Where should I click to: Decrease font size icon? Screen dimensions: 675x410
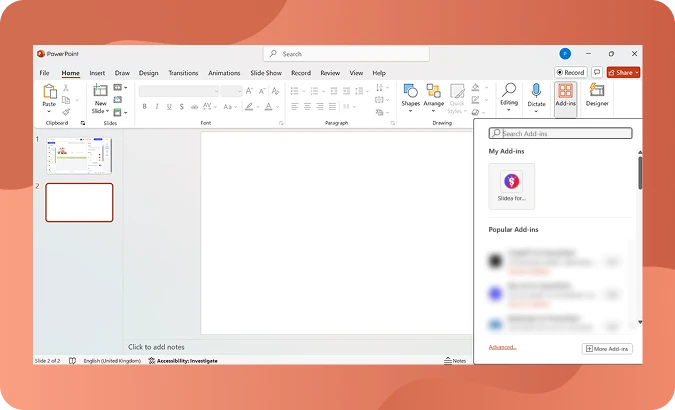(262, 91)
